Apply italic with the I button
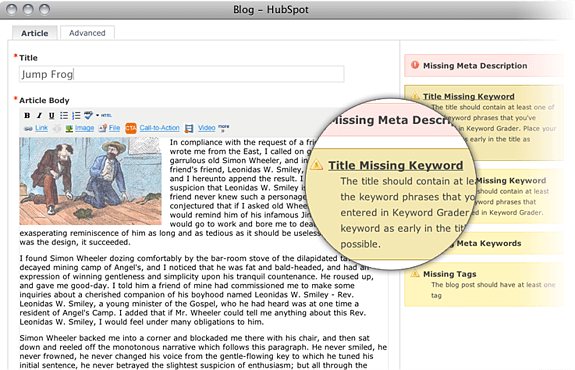The height and width of the screenshot is (370, 575). click(x=39, y=116)
